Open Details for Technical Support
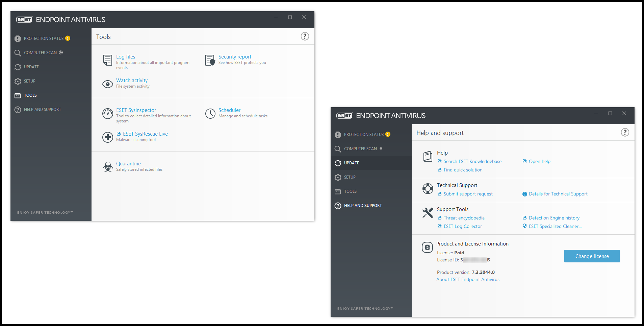The height and width of the screenshot is (326, 644). [558, 194]
